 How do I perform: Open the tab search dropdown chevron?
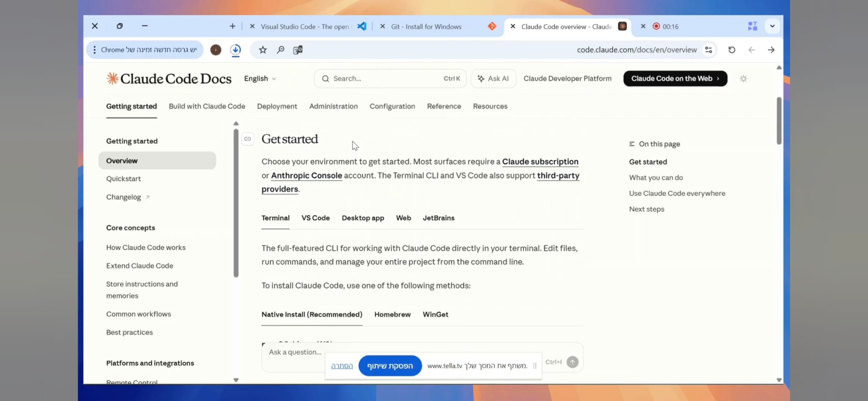(x=772, y=26)
